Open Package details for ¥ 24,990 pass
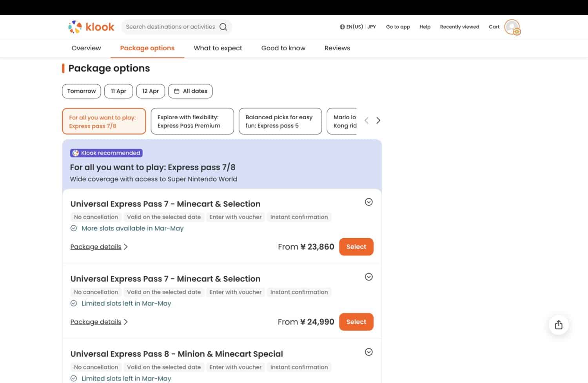The height and width of the screenshot is (383, 588). click(99, 322)
